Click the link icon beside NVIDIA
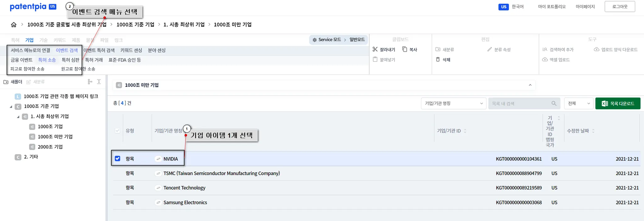The width and height of the screenshot is (644, 221). pos(158,159)
